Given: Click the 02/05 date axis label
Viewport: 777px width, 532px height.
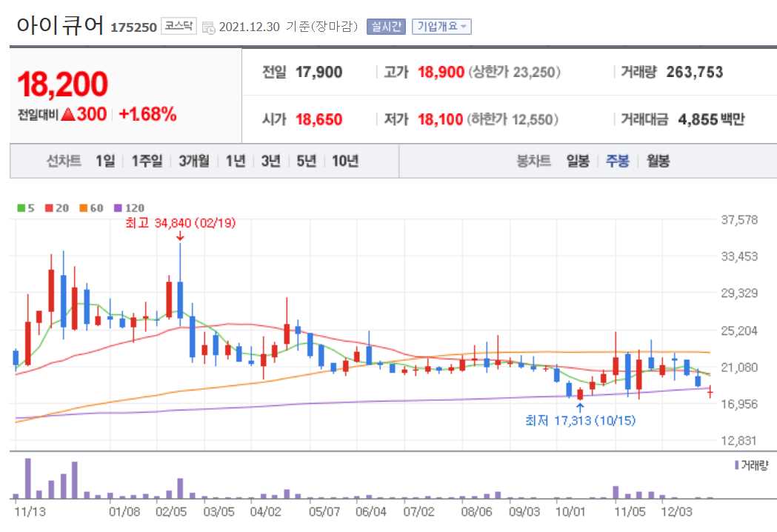Looking at the screenshot, I should pos(171,511).
